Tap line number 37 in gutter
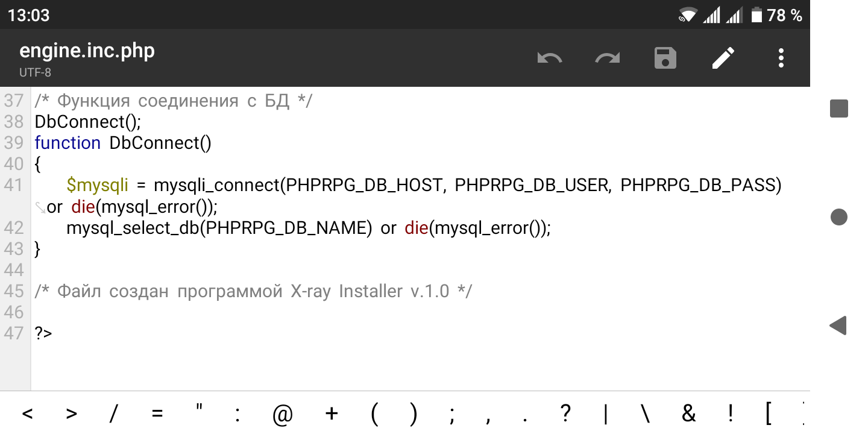 point(13,101)
